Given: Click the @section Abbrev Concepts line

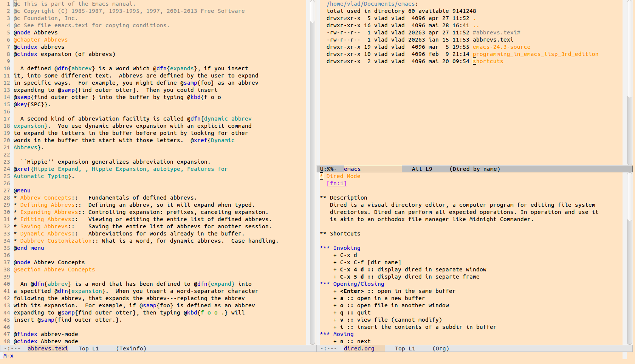Looking at the screenshot, I should pyautogui.click(x=54, y=270).
